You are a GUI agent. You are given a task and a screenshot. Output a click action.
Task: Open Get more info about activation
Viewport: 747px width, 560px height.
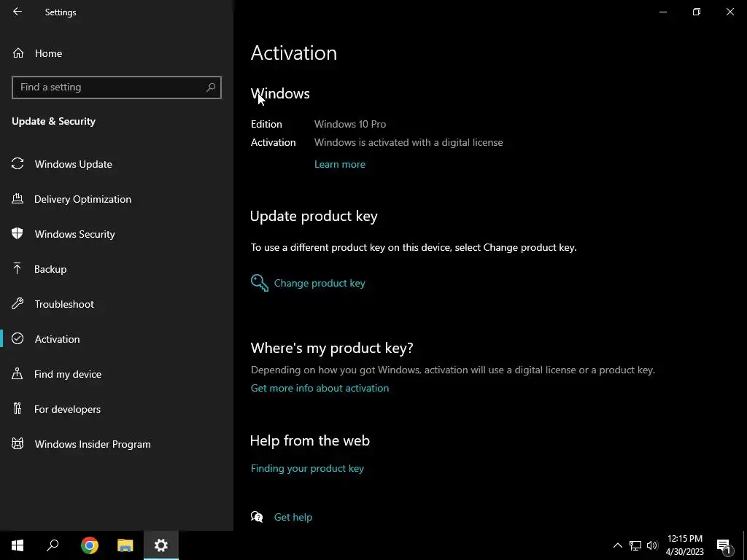(x=320, y=388)
